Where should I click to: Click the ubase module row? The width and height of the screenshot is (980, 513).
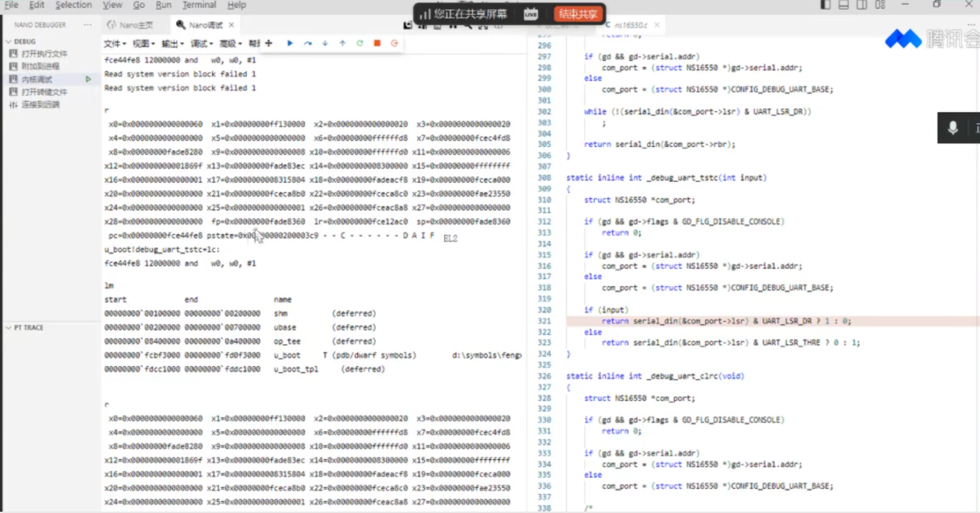[x=240, y=327]
